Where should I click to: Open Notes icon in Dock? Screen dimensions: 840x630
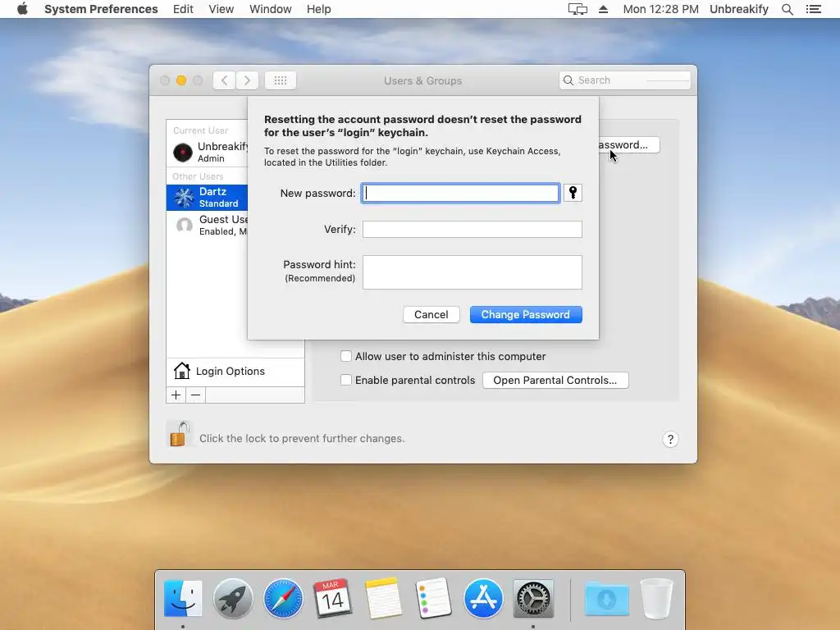[x=383, y=598]
